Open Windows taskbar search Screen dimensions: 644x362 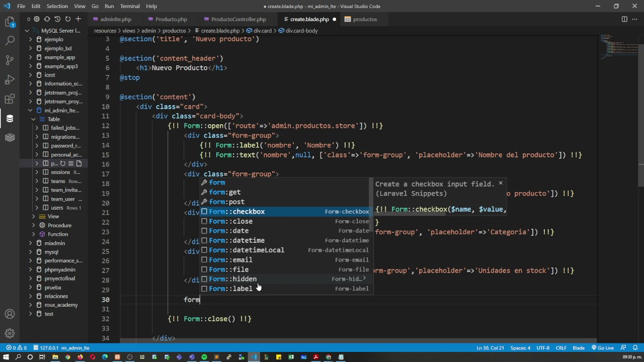[18, 357]
